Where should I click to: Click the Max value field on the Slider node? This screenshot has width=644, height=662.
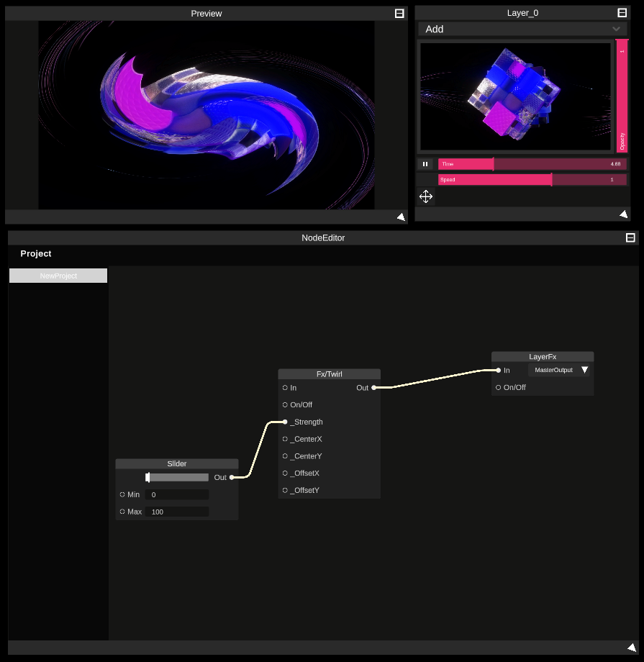tap(177, 511)
